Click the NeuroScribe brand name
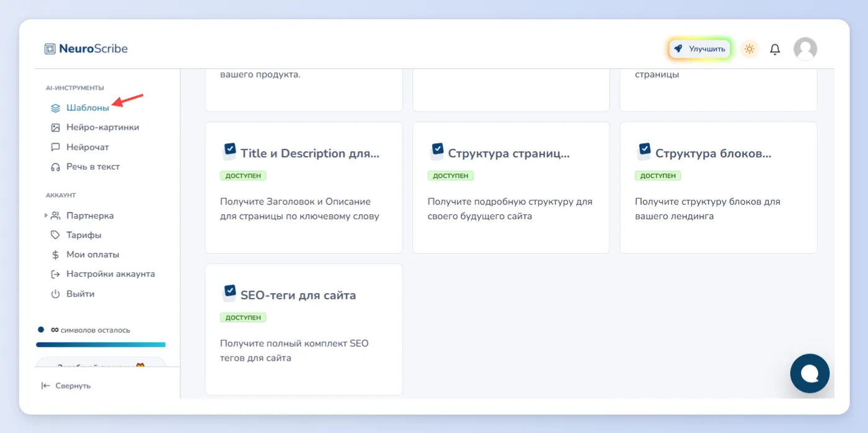The height and width of the screenshot is (433, 868). (x=94, y=49)
